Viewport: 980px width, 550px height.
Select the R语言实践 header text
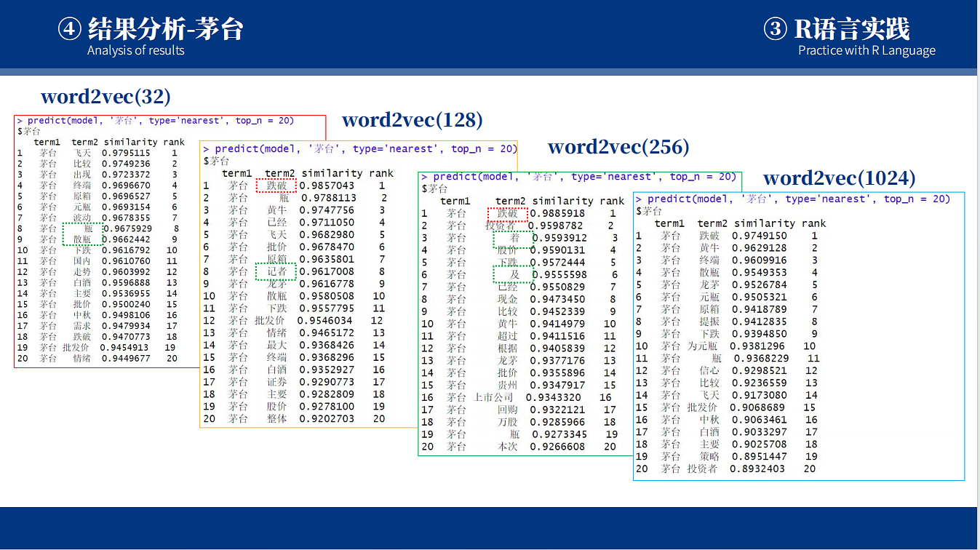pos(852,29)
